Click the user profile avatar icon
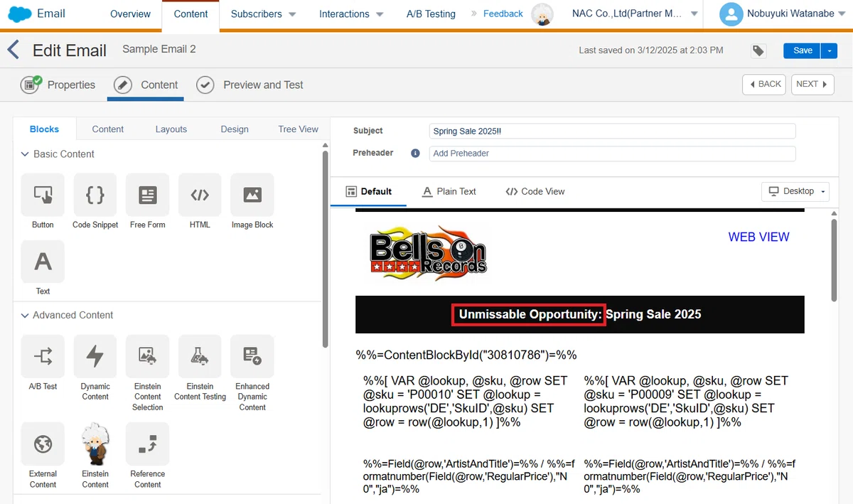This screenshot has width=853, height=504. click(x=731, y=14)
